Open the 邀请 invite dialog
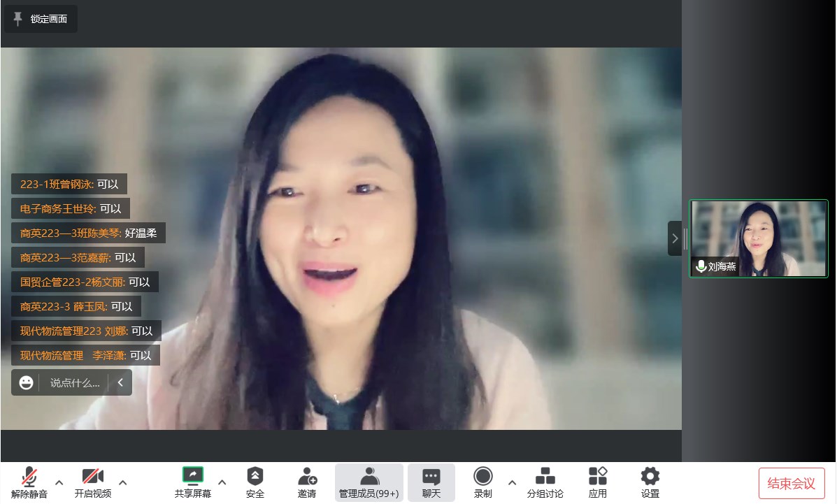 [x=307, y=482]
